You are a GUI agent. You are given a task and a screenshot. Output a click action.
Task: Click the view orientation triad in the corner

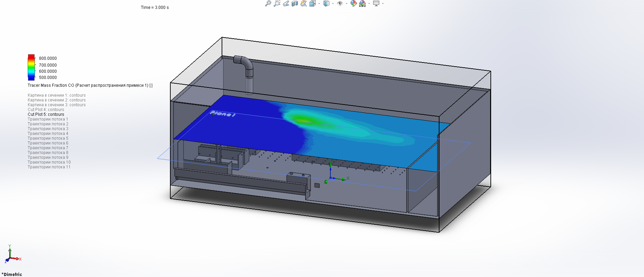tap(13, 254)
